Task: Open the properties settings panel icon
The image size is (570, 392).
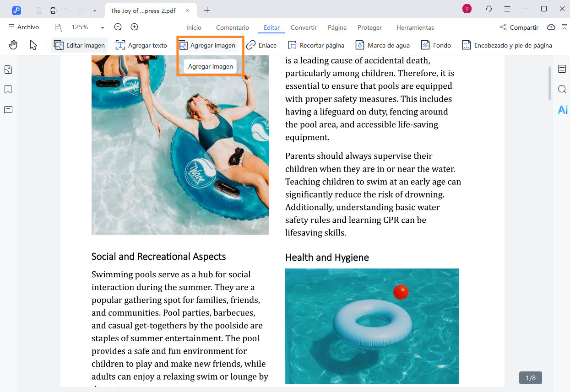Action: point(562,69)
